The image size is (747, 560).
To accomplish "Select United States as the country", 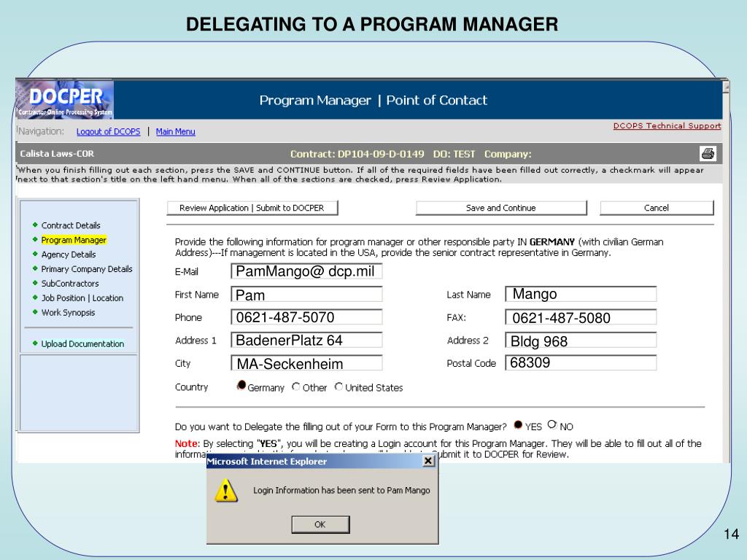I will (x=338, y=386).
